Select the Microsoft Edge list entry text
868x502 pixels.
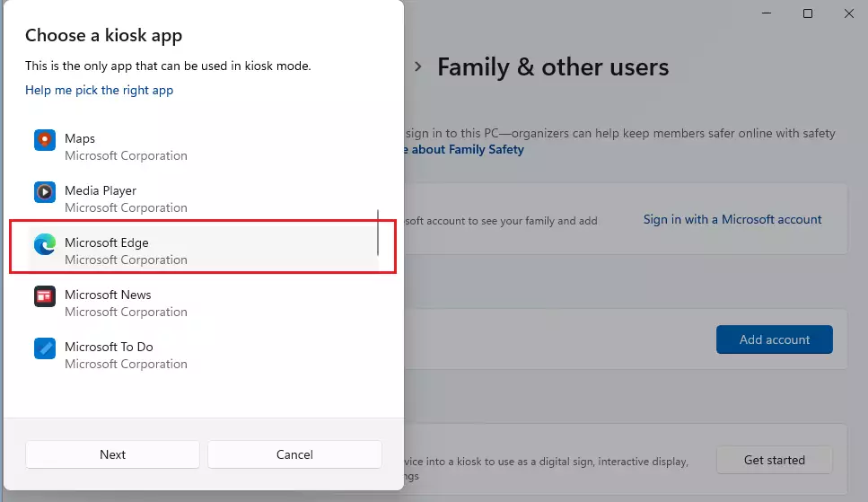coord(106,242)
